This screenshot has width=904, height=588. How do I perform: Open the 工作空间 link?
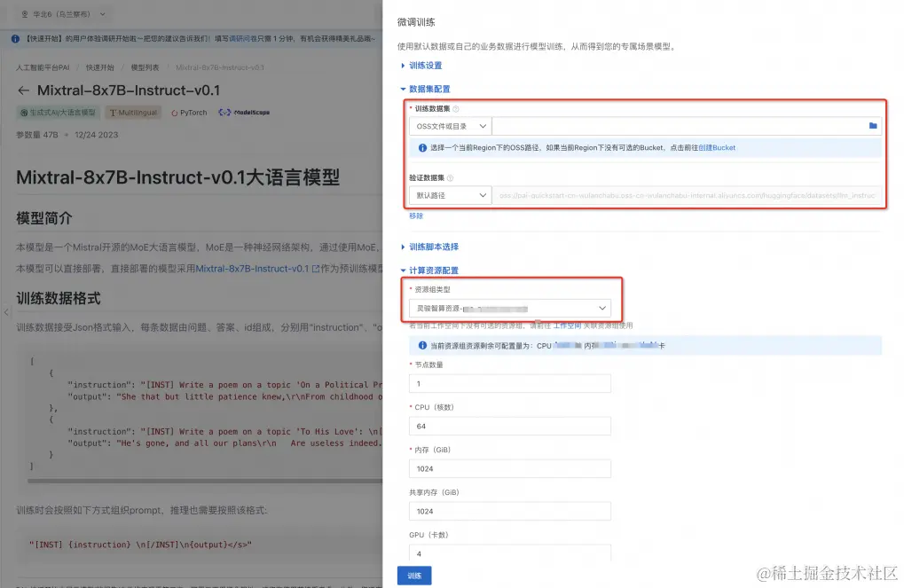coord(567,325)
